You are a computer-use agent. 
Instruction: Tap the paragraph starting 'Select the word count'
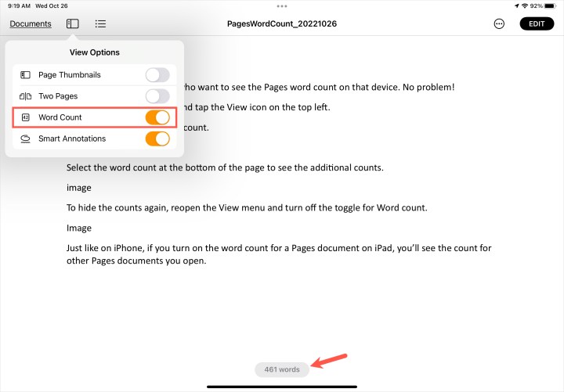pos(225,167)
